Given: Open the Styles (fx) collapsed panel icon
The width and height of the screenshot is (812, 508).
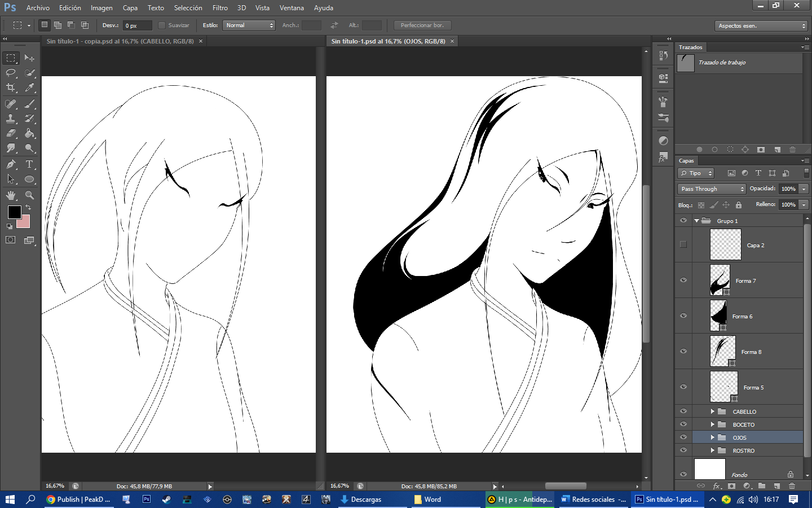Looking at the screenshot, I should 663,158.
